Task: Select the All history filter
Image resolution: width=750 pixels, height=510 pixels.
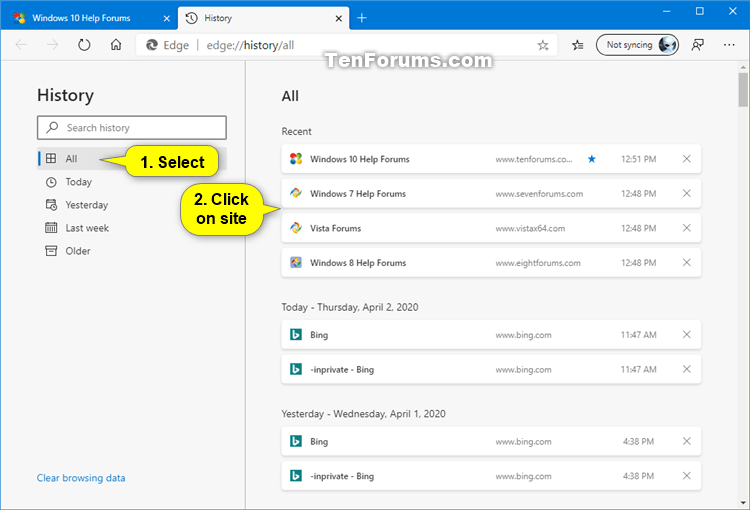Action: (x=132, y=158)
